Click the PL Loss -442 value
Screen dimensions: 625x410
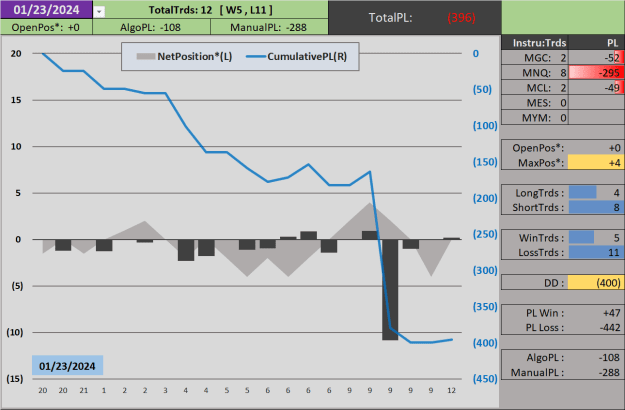(610, 328)
